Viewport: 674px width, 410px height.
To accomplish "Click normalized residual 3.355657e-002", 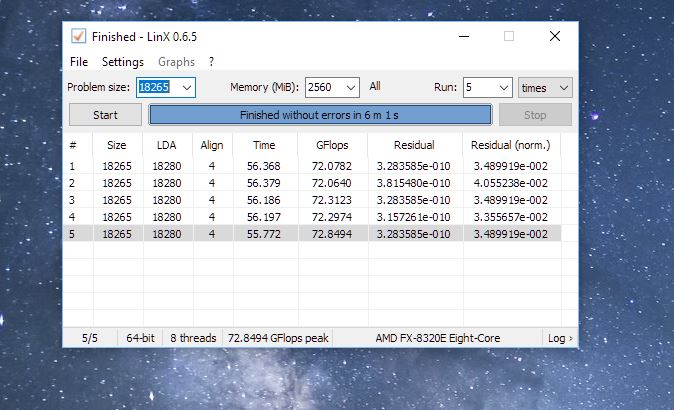I will coord(511,217).
